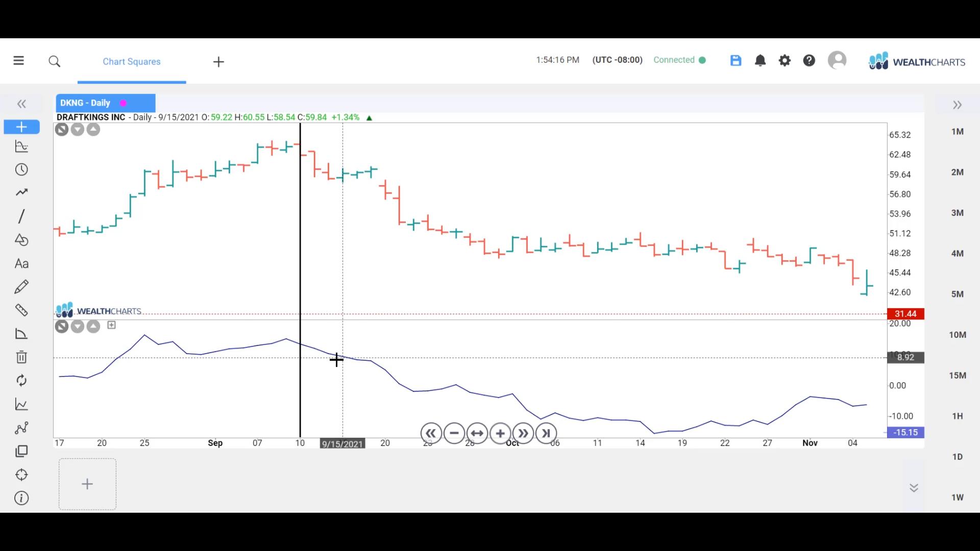Expand more timeframes double chevron down
Image resolution: width=980 pixels, height=551 pixels.
coord(914,488)
